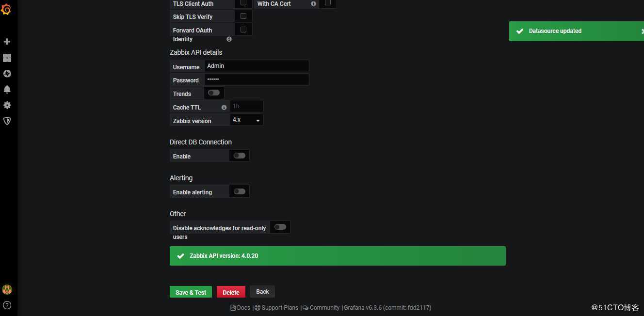Enable the Forward OAuth Identity checkbox
Screen dimensions: 644x316
pyautogui.click(x=243, y=30)
